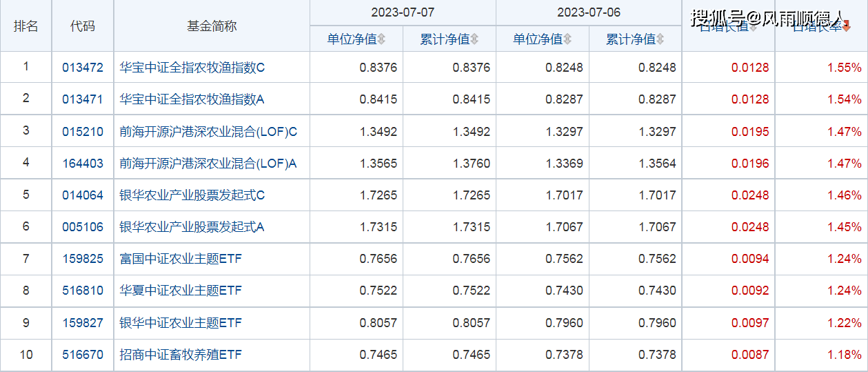Click sort icon beside 2023-07-07 累计净值
The width and height of the screenshot is (868, 372).
tap(474, 40)
